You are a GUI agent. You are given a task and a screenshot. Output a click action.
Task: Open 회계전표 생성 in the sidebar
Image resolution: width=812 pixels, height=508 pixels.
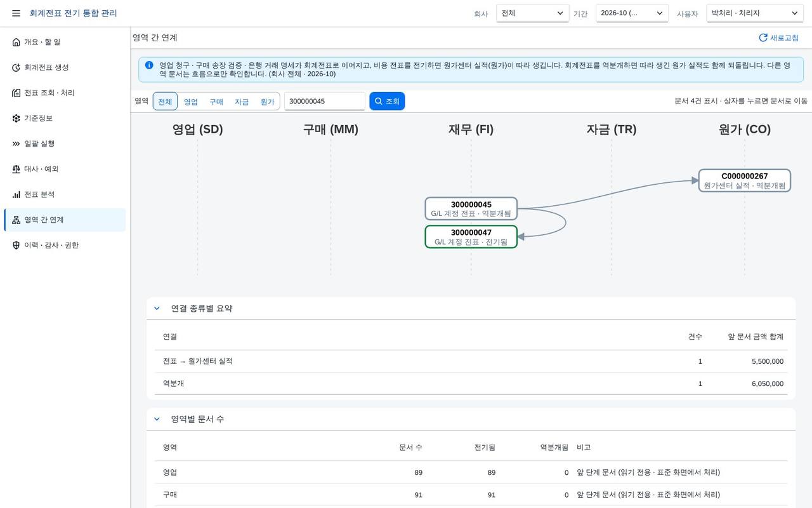pos(65,67)
